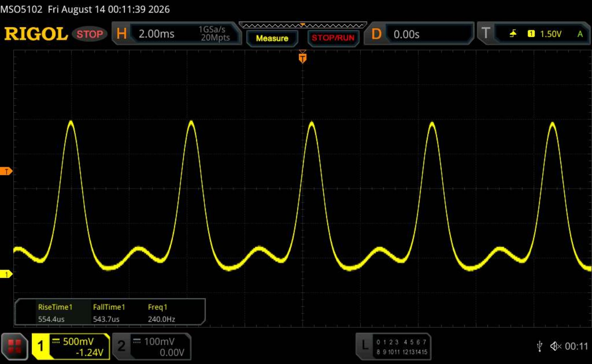The height and width of the screenshot is (364, 592).
Task: Open the horizontal timebase H icon
Action: point(121,34)
